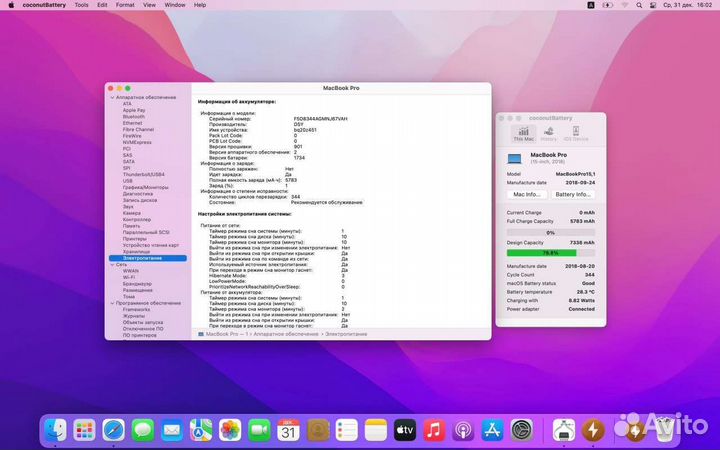Collapse the Программное обеспечение section

tap(112, 304)
